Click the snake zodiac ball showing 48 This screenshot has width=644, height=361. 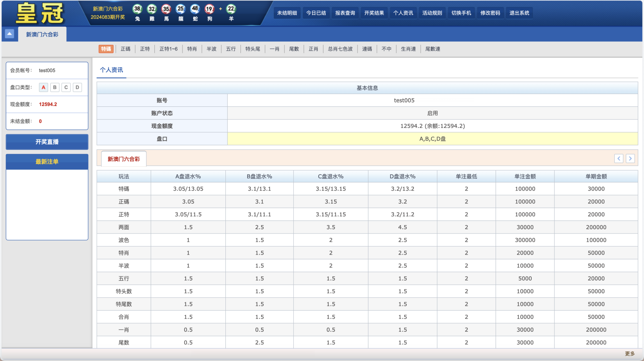tap(195, 9)
